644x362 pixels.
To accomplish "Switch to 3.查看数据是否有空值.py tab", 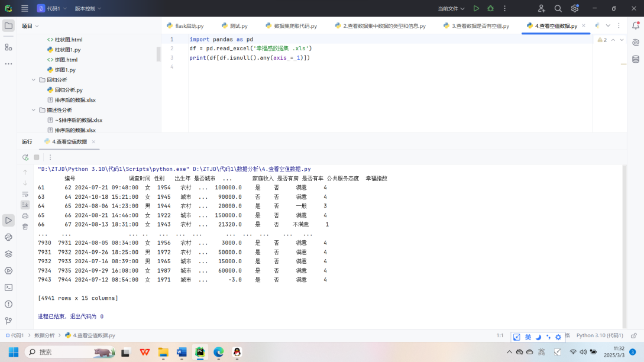I will [476, 26].
